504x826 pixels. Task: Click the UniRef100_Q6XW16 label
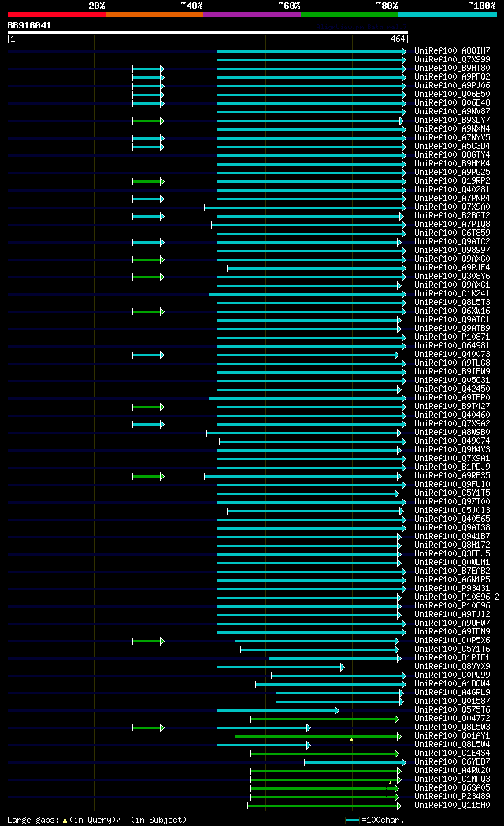click(452, 311)
